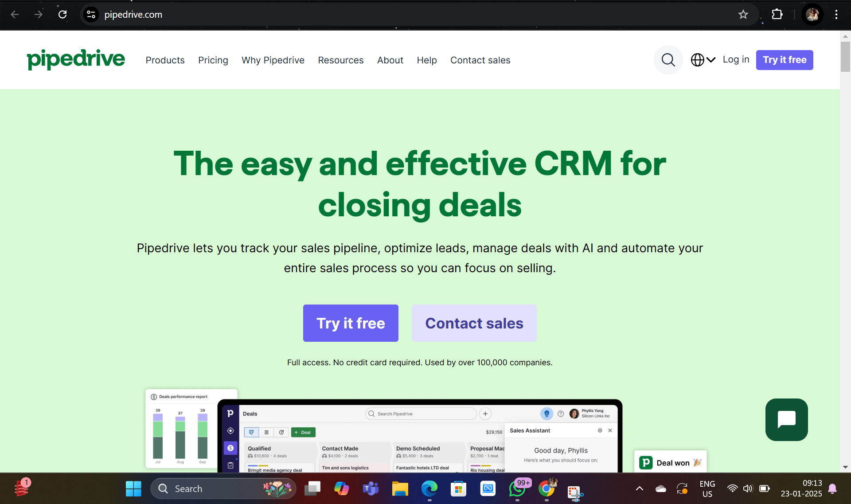Click the Windows taskbar Search box
The image size is (851, 504).
click(223, 488)
